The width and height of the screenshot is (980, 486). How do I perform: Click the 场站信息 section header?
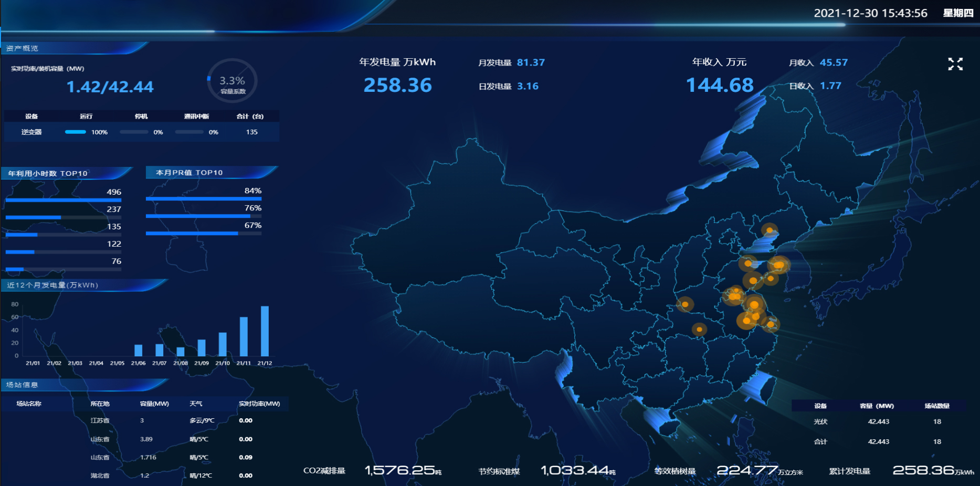(x=22, y=385)
